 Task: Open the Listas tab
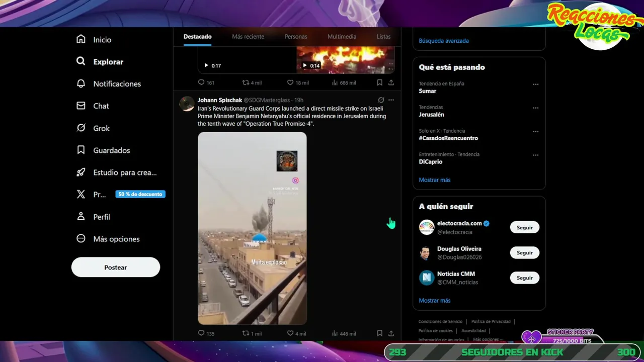click(x=383, y=37)
